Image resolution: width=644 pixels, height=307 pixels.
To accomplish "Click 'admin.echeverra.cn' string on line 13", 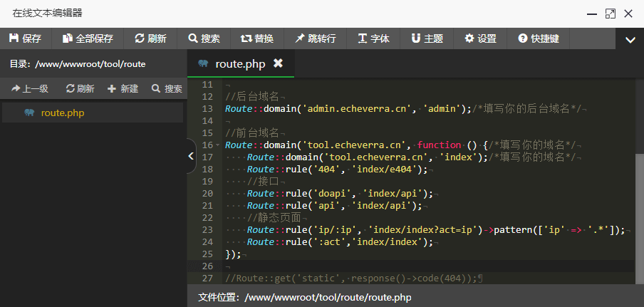I will [357, 109].
